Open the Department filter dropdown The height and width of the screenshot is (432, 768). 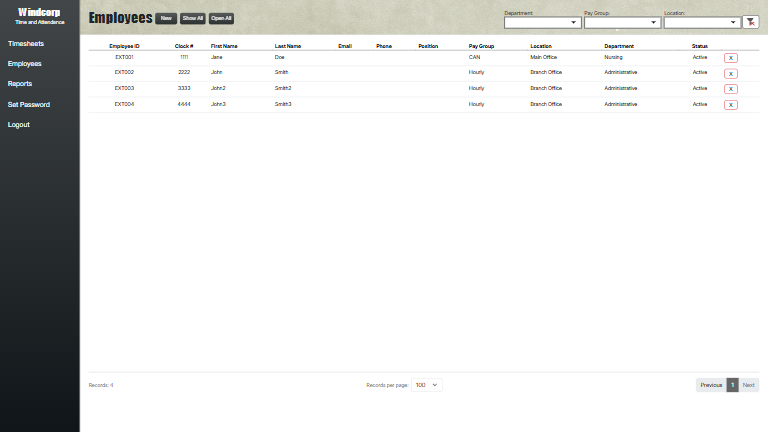tap(542, 22)
